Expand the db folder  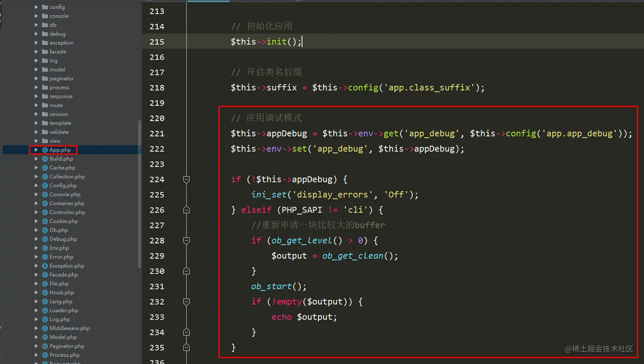coord(36,25)
